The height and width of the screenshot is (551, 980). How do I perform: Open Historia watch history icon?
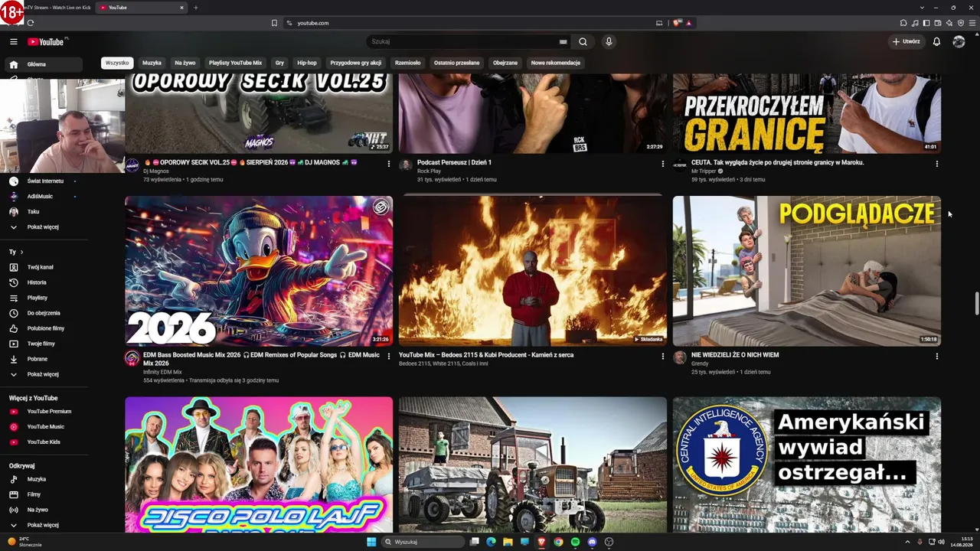click(x=14, y=282)
